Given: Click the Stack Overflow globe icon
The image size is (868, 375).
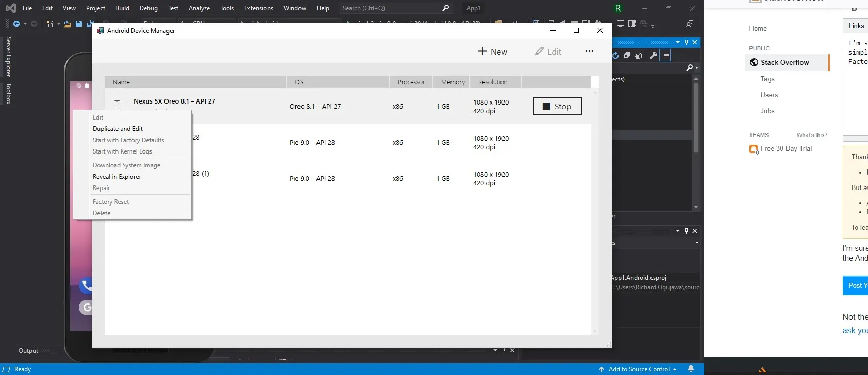Looking at the screenshot, I should point(754,62).
